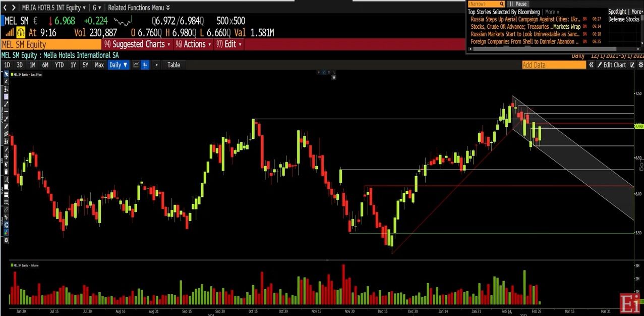Viewport: 644px width, 316px height.
Task: Open the G function dropdown
Action: pos(97,8)
